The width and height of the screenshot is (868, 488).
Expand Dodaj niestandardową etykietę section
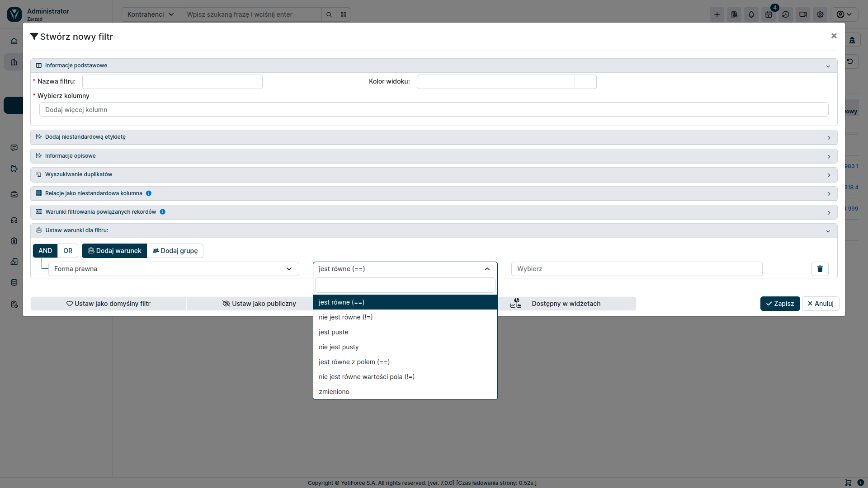pos(434,137)
